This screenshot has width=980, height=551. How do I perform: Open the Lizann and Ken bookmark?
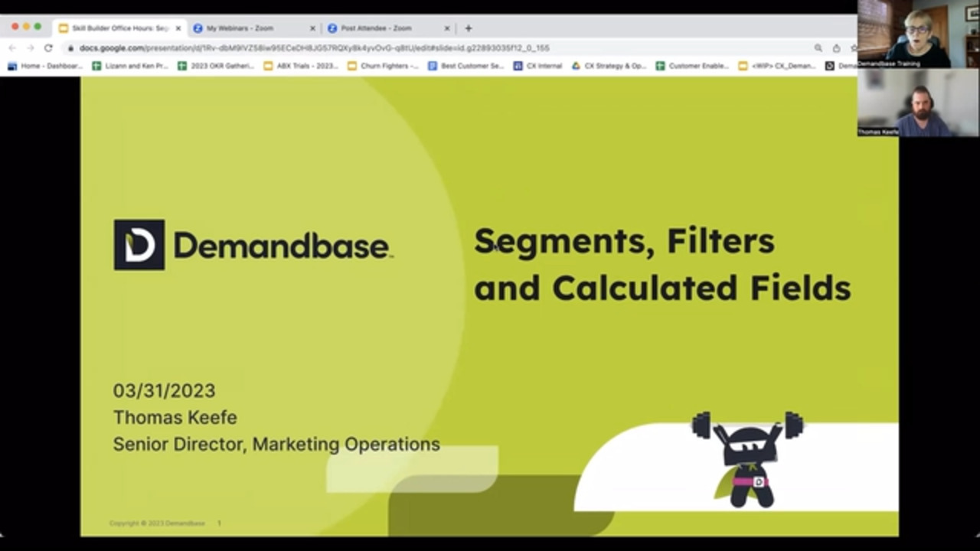pos(129,66)
